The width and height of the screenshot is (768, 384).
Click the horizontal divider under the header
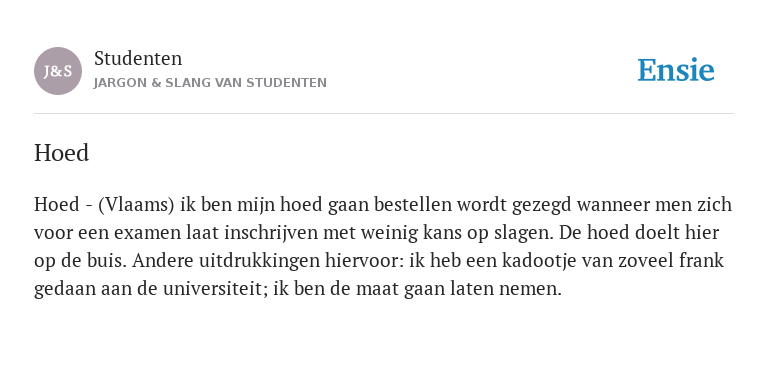384,114
